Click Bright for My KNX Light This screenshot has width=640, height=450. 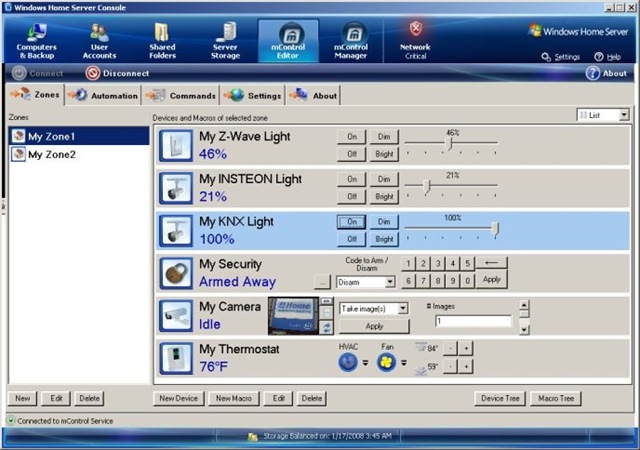[x=384, y=239]
